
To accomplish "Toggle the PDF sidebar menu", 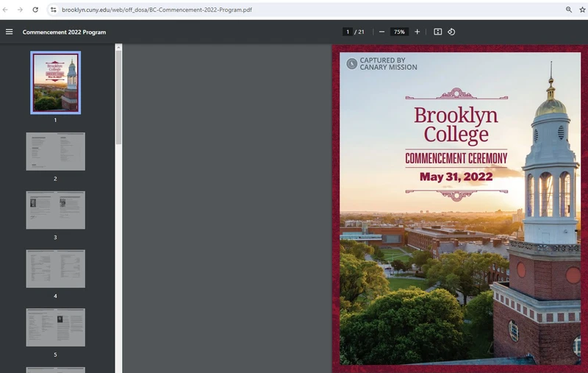I will 9,32.
